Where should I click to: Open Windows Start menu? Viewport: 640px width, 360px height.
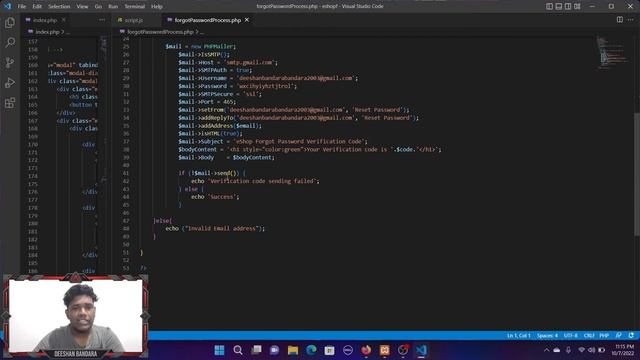tap(219, 350)
